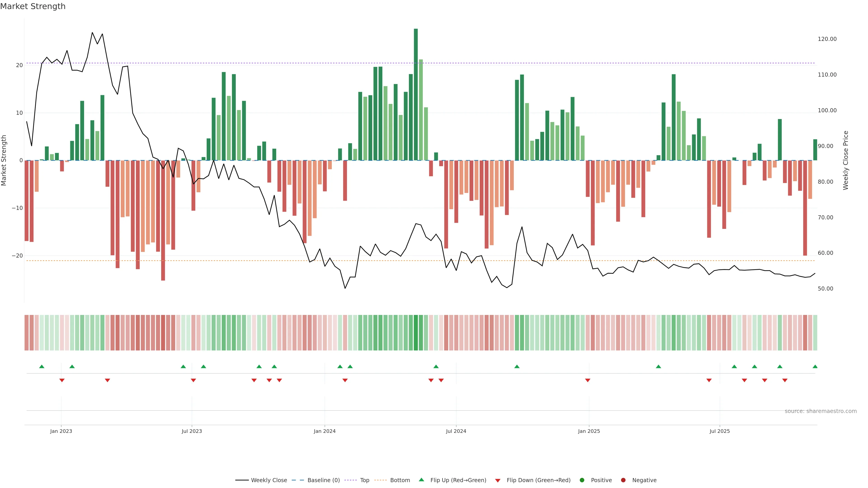This screenshot has width=868, height=488.
Task: Click the leftmost green flip-up triangle marker
Action: pyautogui.click(x=42, y=366)
